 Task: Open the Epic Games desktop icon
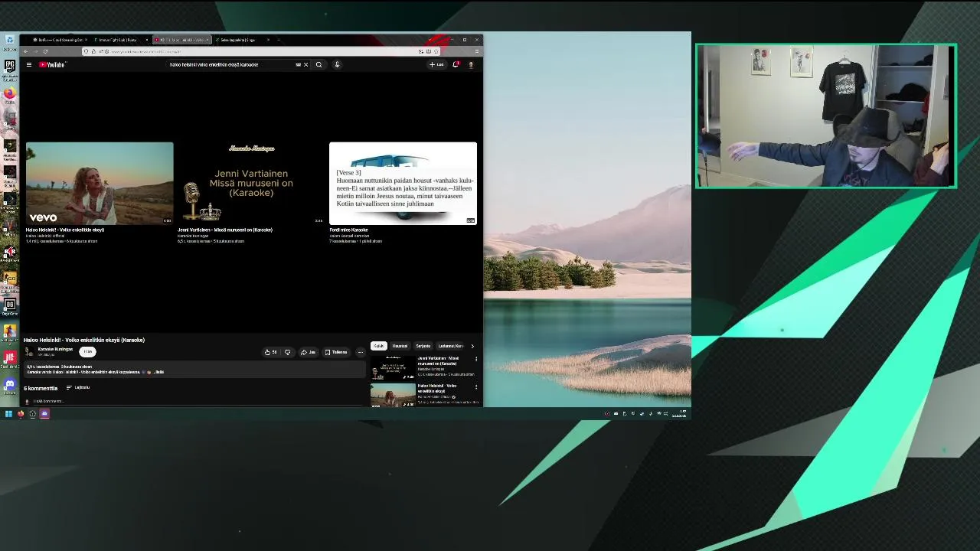pyautogui.click(x=9, y=67)
